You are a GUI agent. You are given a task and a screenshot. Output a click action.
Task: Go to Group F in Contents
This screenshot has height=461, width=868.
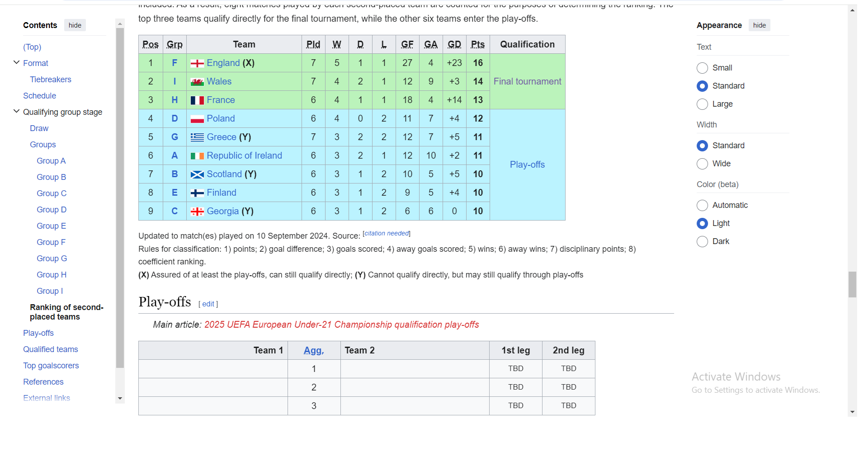pyautogui.click(x=51, y=242)
